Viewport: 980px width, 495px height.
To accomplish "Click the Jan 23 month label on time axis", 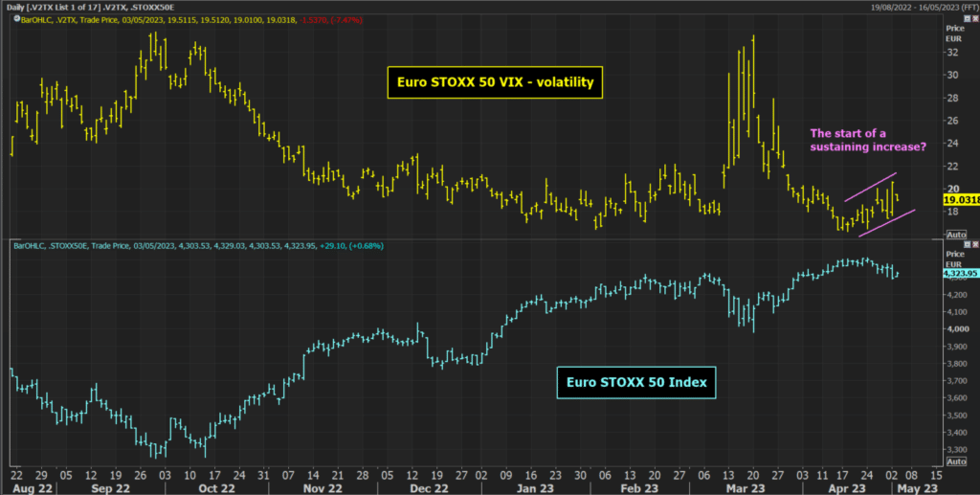I will pyautogui.click(x=536, y=488).
